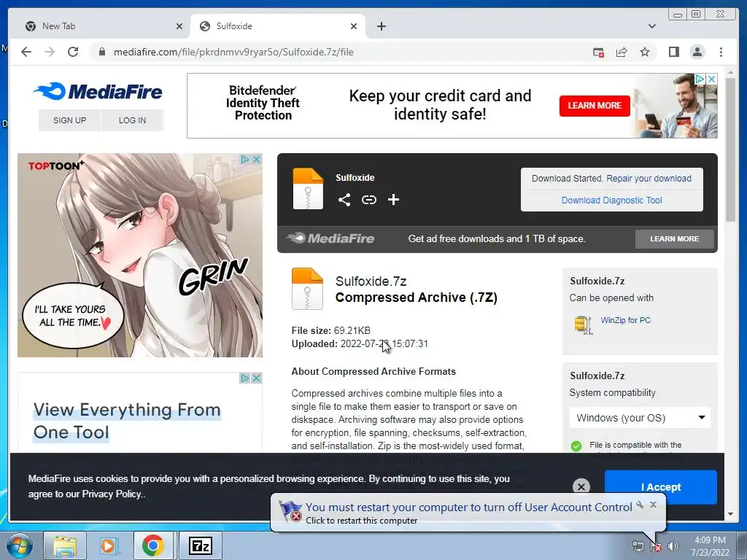Click wrench icon on notification balloon
The height and width of the screenshot is (560, 747).
[x=640, y=505]
